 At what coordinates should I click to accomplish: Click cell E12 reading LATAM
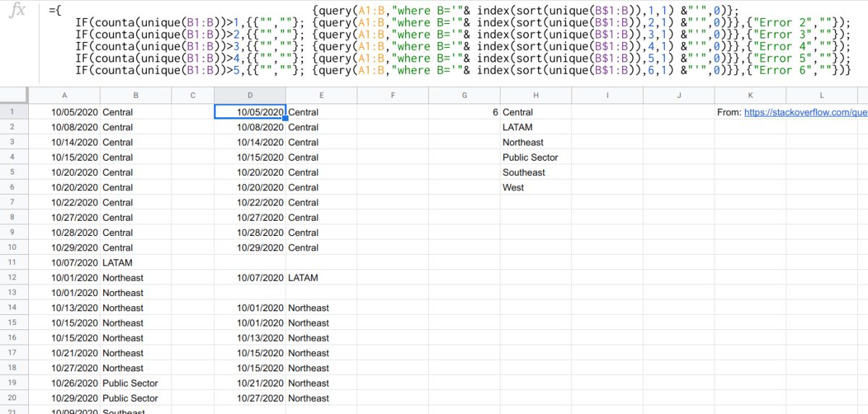click(322, 278)
